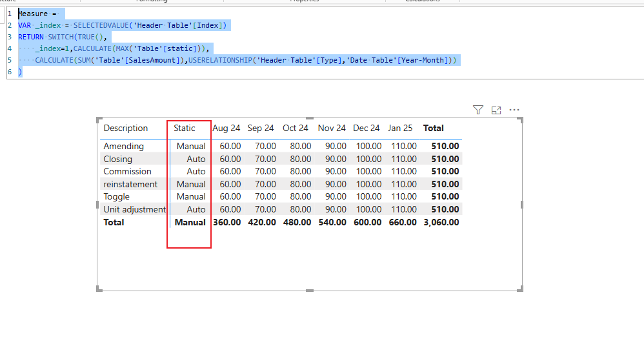Select the Amending row label

(124, 146)
